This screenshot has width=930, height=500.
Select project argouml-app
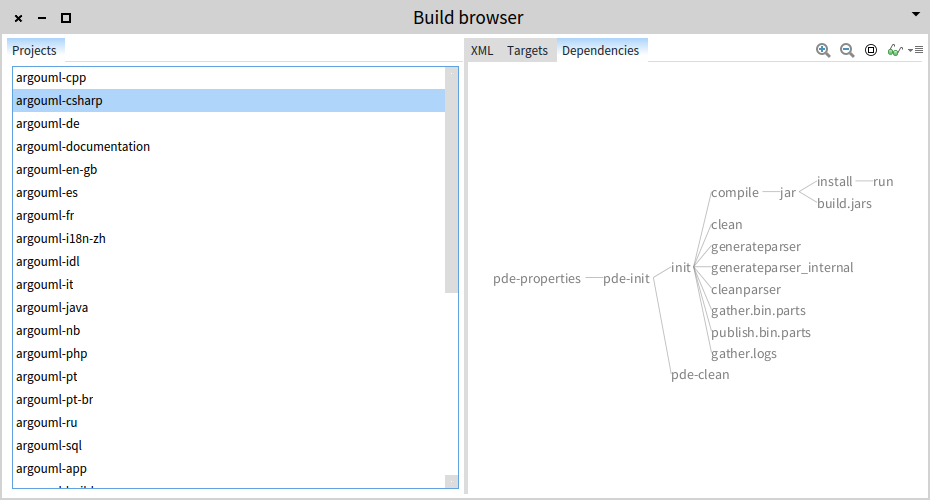pyautogui.click(x=229, y=469)
